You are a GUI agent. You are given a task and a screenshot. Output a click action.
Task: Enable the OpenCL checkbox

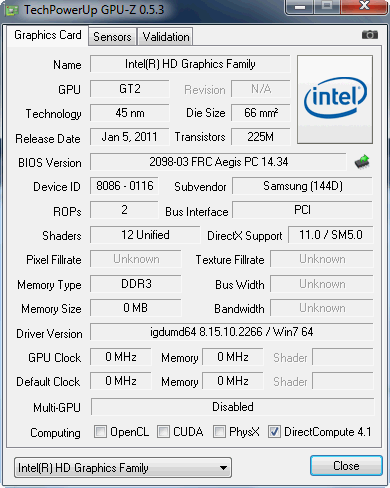click(x=100, y=431)
